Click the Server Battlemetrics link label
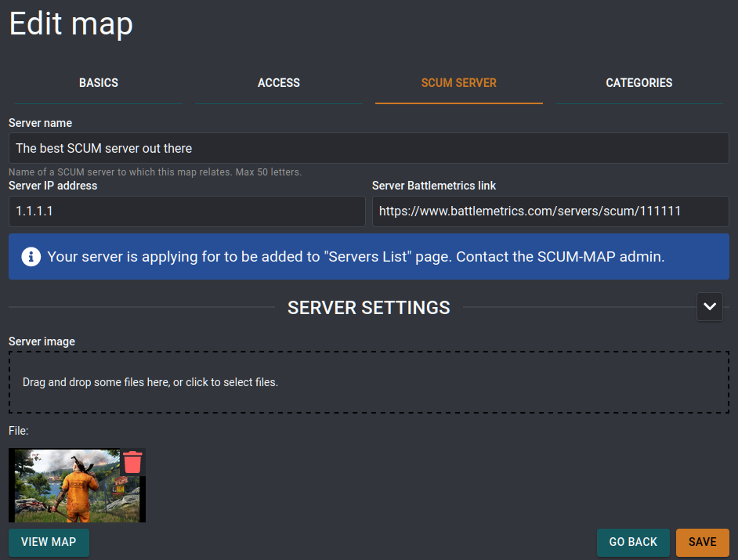Screen dimensions: 738x560 click(434, 186)
